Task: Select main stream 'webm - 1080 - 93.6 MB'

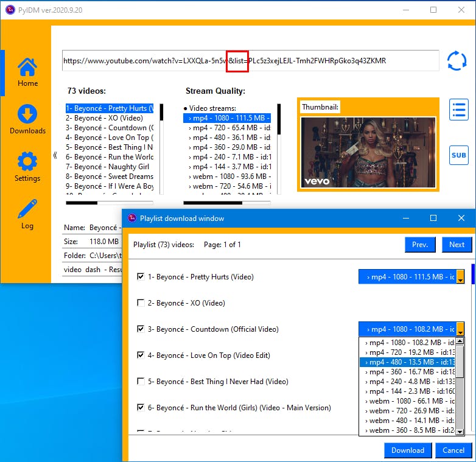Action: point(227,176)
